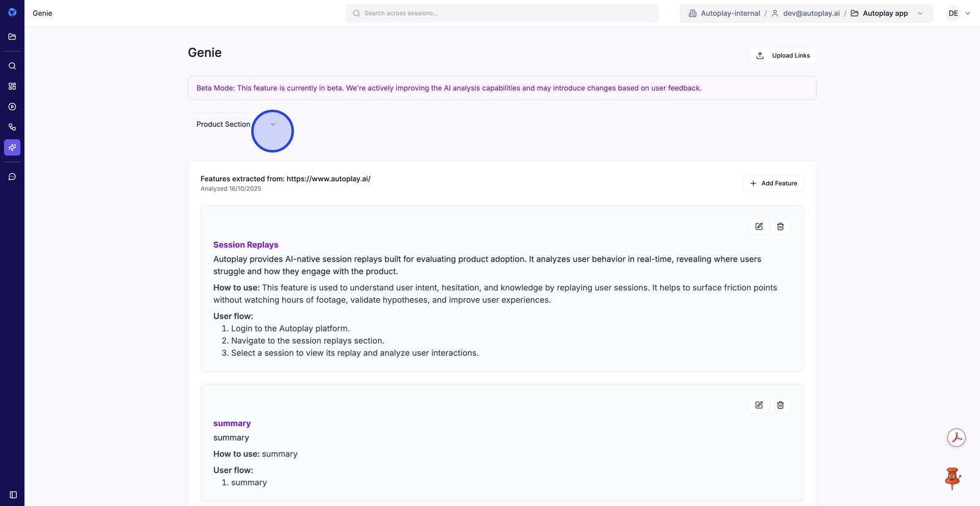980x506 pixels.
Task: Open the connected-nodes flows sidebar item
Action: click(x=12, y=127)
